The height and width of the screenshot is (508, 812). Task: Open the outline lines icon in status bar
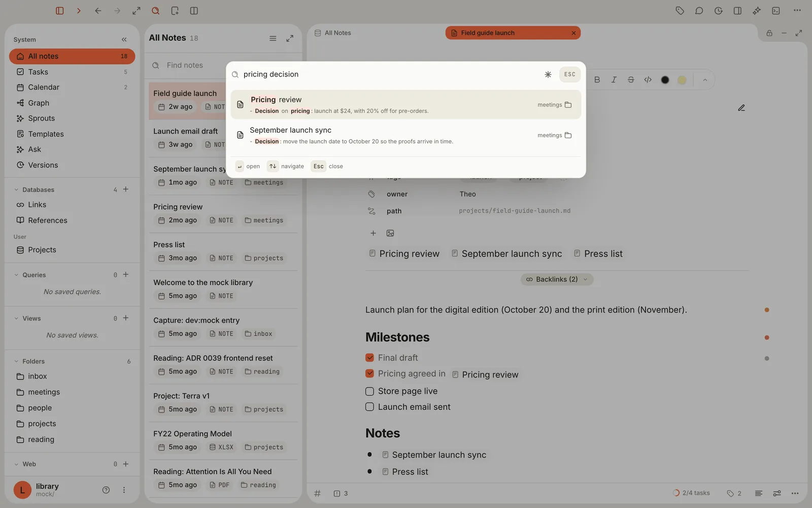[x=759, y=493]
